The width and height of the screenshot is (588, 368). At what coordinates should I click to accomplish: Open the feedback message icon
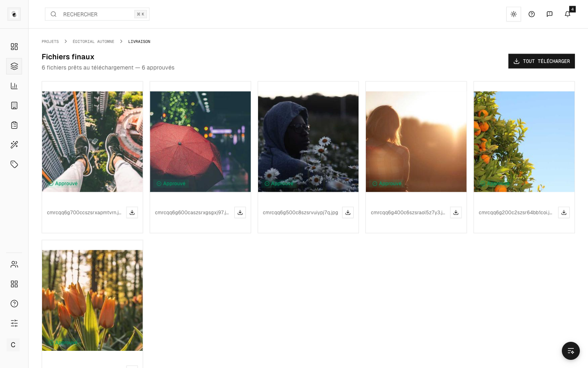click(550, 14)
